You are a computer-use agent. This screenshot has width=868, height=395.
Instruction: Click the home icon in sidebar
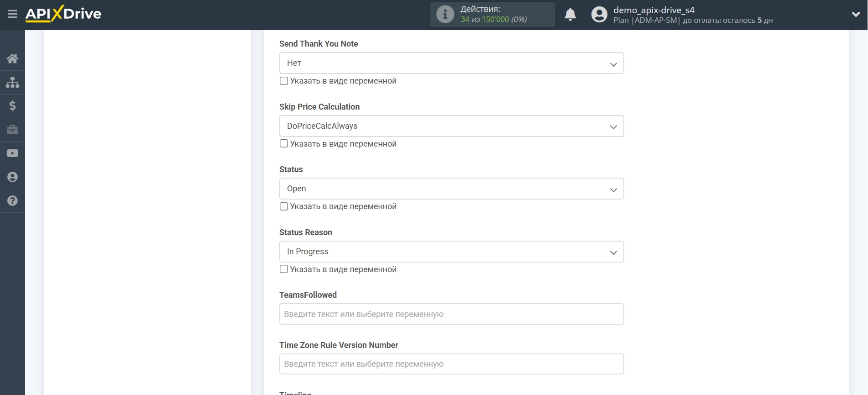tap(12, 58)
